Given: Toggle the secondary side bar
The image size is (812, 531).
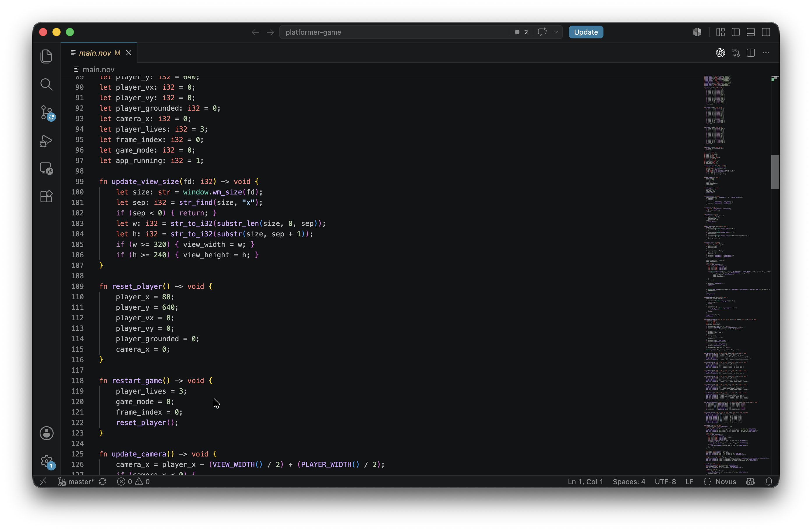Looking at the screenshot, I should 766,32.
